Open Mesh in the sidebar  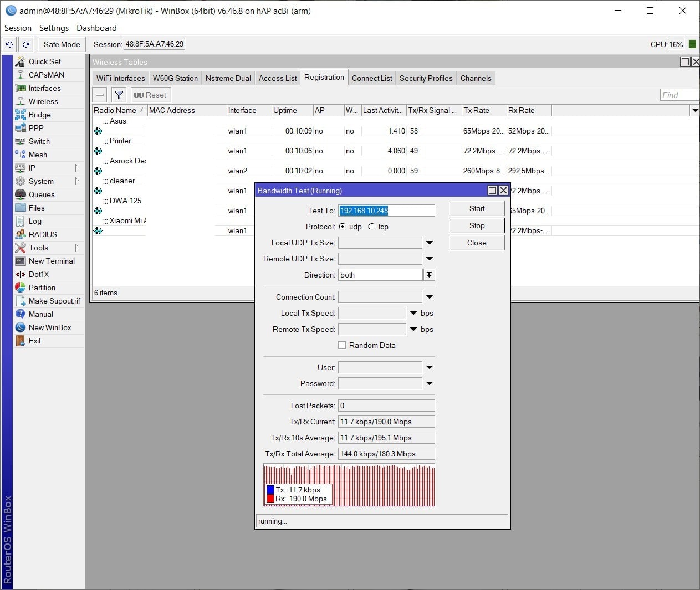pos(38,155)
